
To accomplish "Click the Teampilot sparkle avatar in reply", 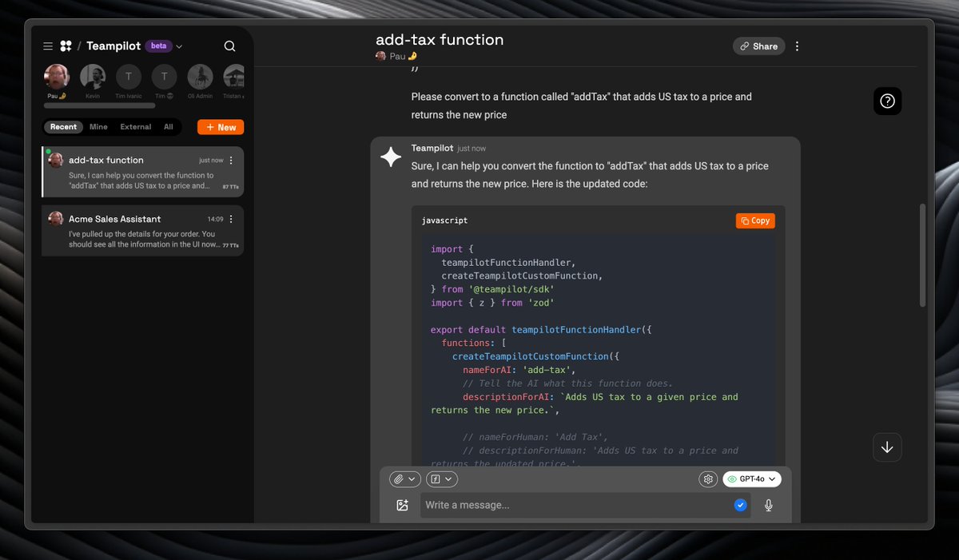I will [x=391, y=157].
